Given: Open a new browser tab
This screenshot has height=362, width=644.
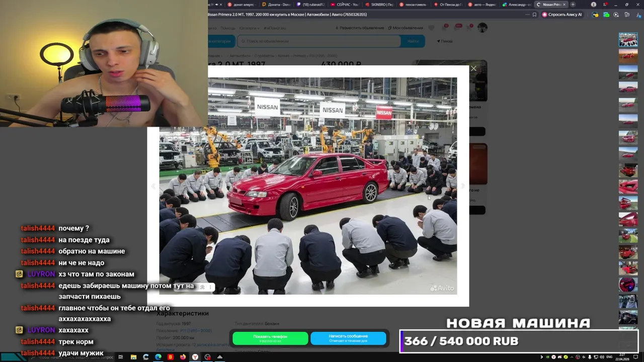Looking at the screenshot, I should (x=573, y=5).
